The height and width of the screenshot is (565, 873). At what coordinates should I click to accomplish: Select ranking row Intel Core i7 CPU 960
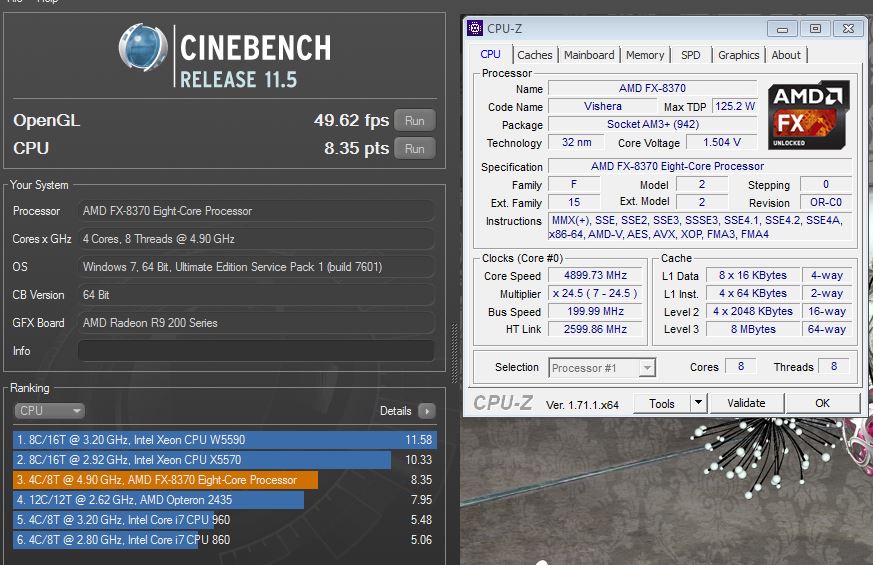(225, 520)
